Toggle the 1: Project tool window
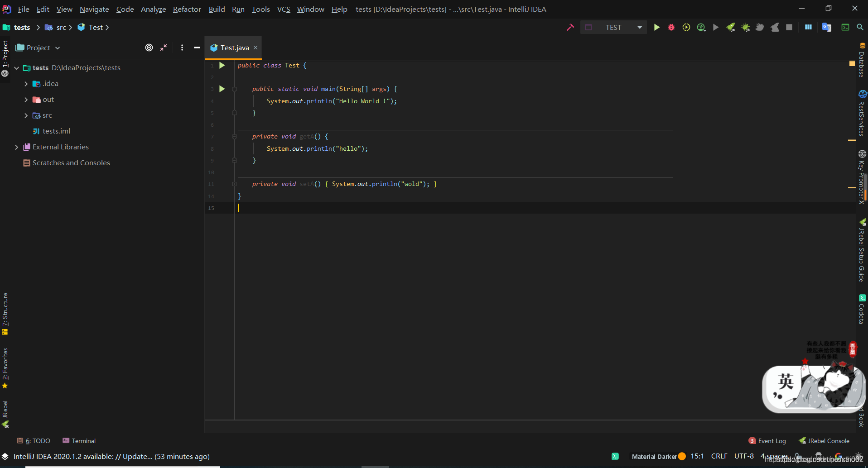The height and width of the screenshot is (468, 868). 5,58
